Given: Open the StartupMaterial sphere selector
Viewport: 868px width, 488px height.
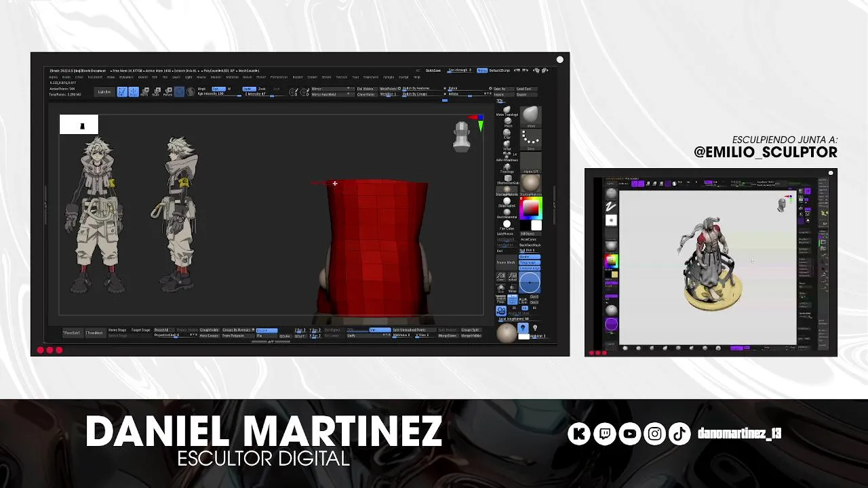Looking at the screenshot, I should 531,184.
